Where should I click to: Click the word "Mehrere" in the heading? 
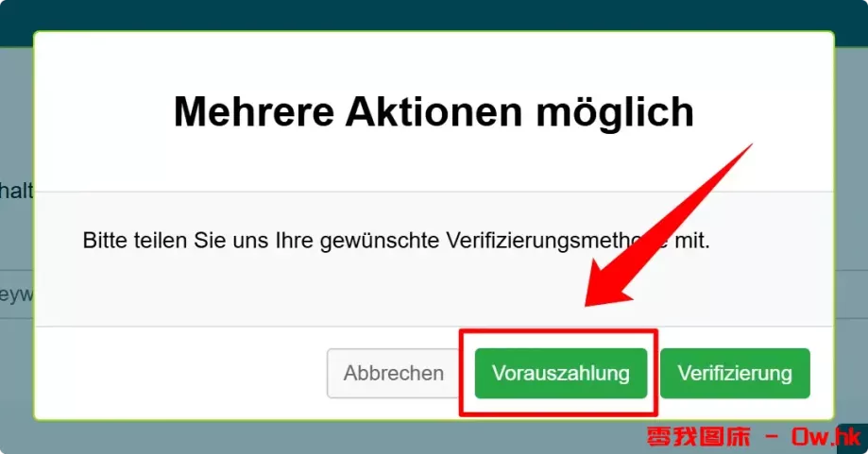(254, 112)
